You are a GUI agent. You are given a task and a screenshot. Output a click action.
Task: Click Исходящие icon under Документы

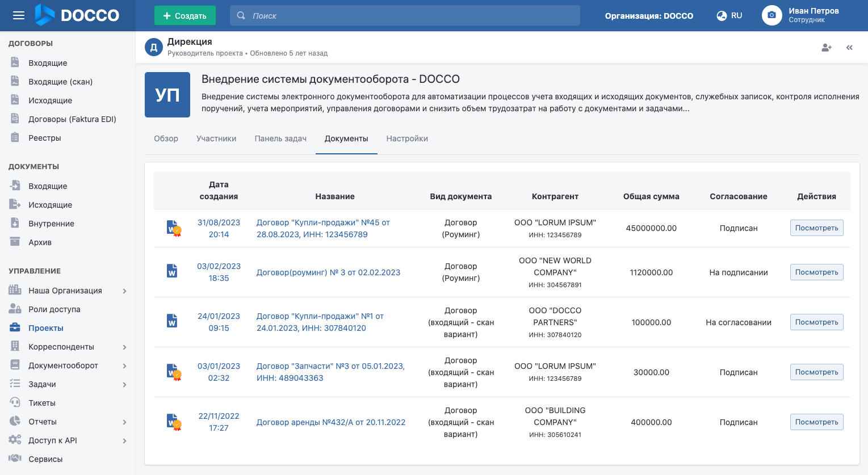[15, 204]
